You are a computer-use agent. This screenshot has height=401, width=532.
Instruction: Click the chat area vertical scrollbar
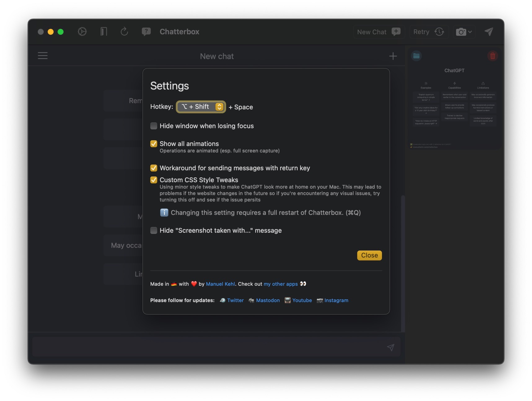pyautogui.click(x=403, y=263)
